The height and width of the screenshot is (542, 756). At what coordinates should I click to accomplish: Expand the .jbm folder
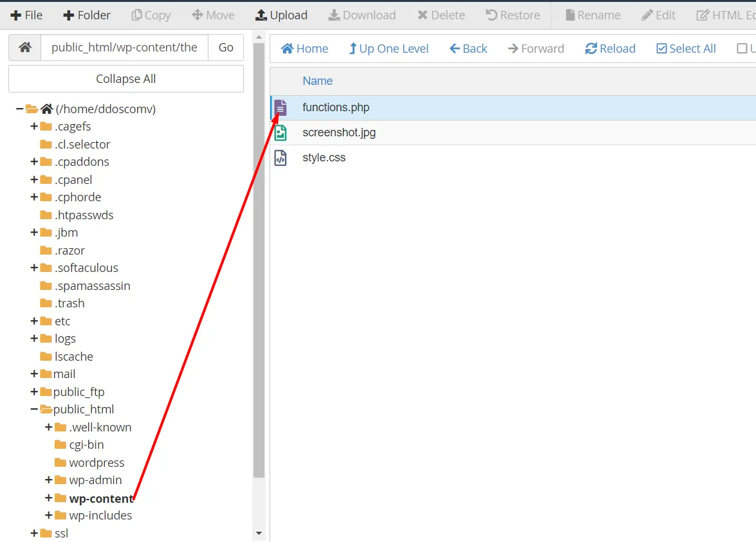click(x=33, y=233)
